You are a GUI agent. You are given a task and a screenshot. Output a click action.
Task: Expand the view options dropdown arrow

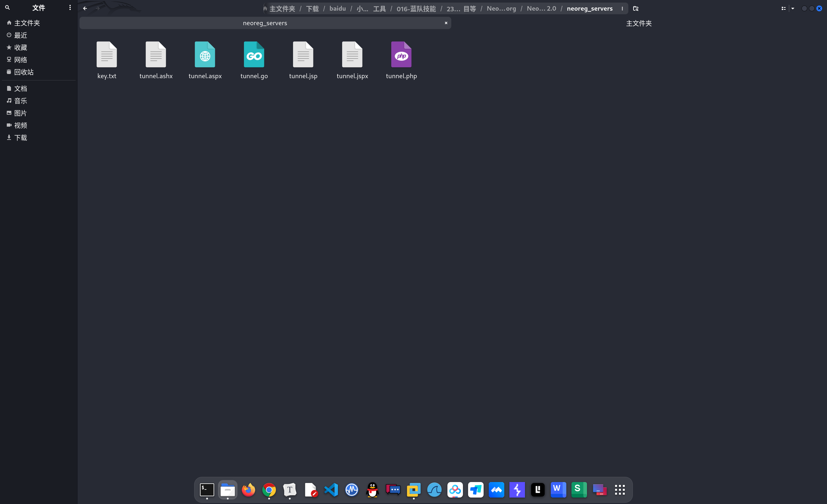pyautogui.click(x=793, y=8)
